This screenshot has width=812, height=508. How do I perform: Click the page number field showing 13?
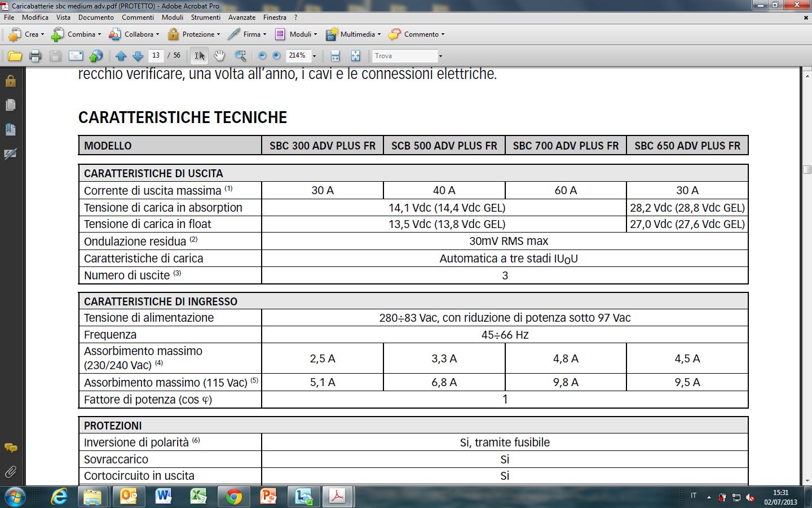coord(156,55)
